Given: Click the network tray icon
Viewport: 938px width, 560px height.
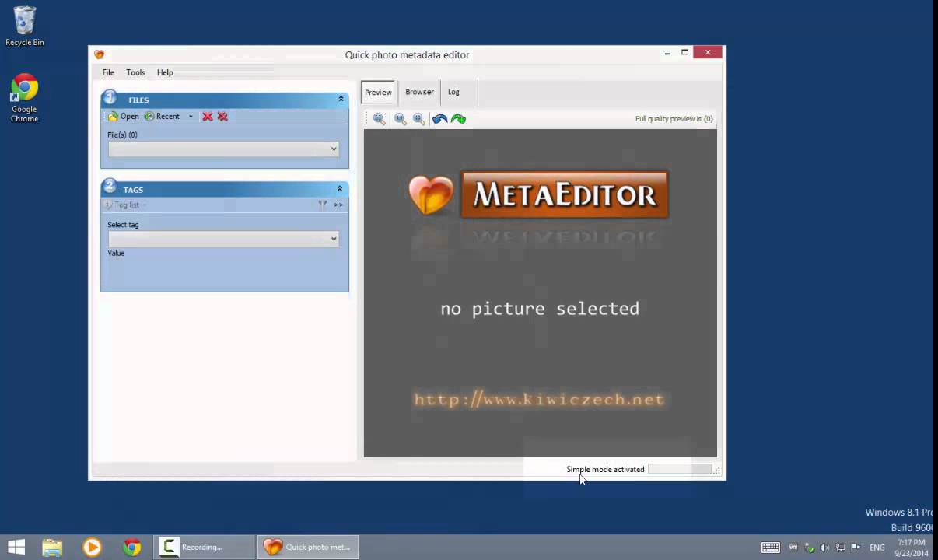Looking at the screenshot, I should pos(841,548).
